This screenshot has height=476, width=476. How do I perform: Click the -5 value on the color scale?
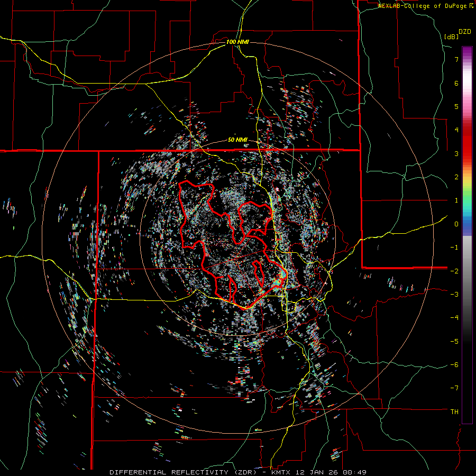(x=454, y=342)
